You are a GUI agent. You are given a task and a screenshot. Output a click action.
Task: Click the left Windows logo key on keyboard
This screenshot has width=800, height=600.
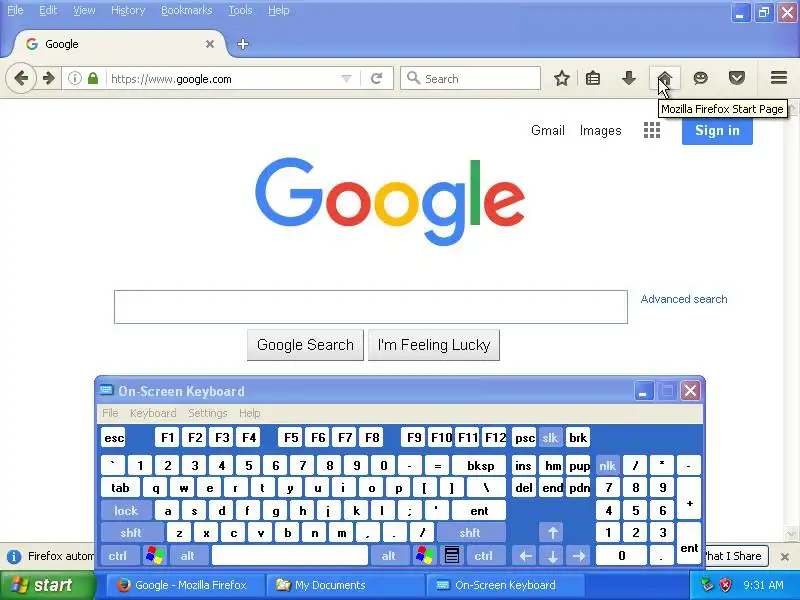[x=154, y=556]
